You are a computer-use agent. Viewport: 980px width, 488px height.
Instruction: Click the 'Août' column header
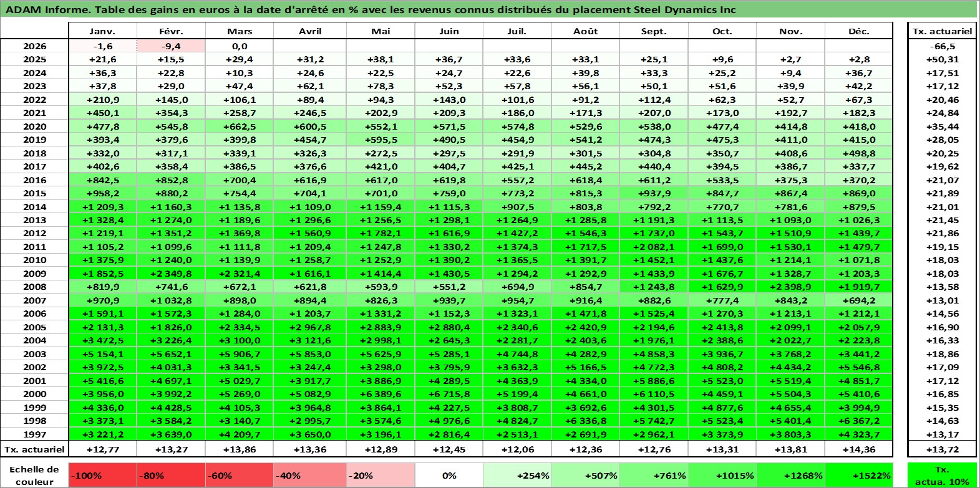coord(586,31)
